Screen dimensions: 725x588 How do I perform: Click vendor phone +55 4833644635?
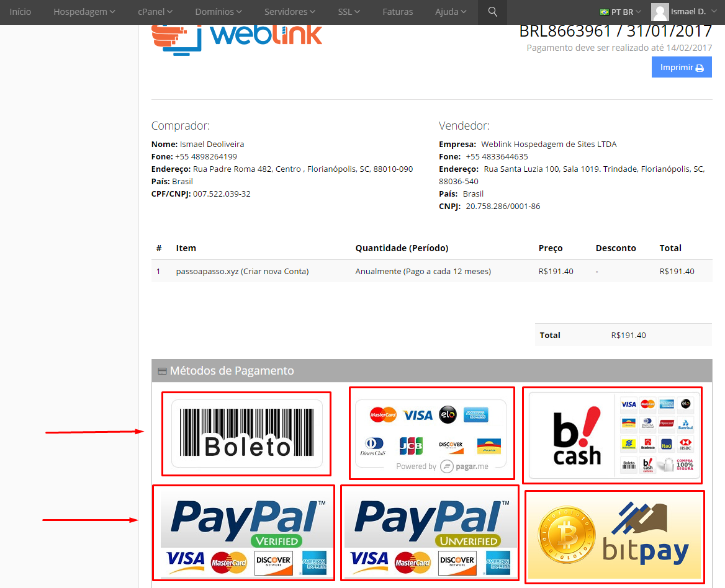tap(497, 156)
